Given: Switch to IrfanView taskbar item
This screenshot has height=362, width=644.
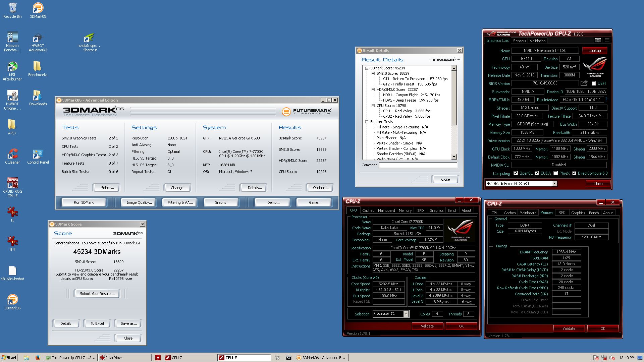Looking at the screenshot, I should [x=125, y=358].
